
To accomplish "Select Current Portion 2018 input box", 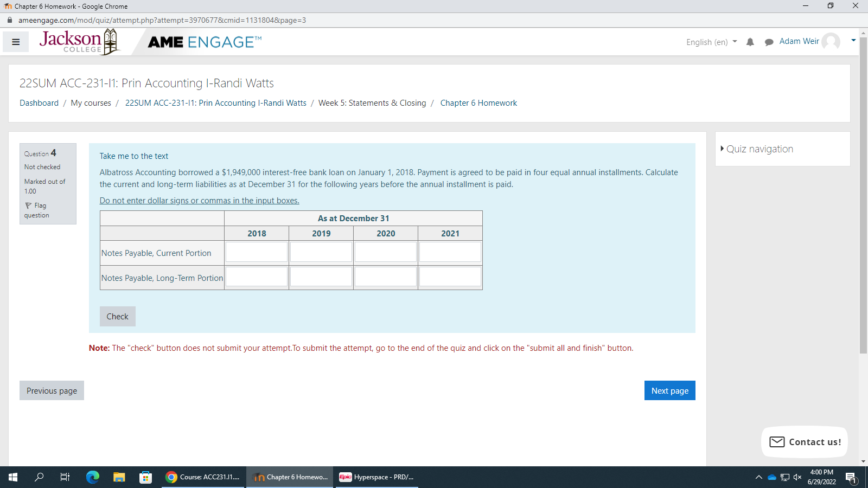I will (257, 252).
